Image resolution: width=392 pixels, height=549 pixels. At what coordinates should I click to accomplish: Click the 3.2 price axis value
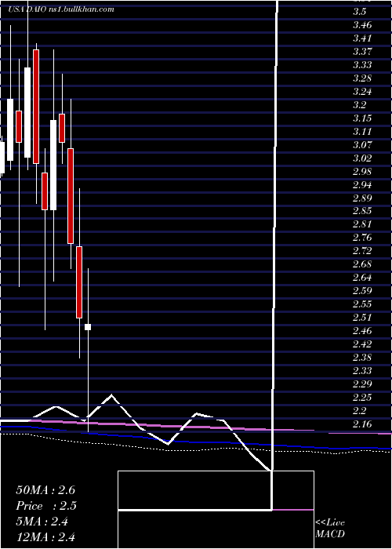pyautogui.click(x=360, y=104)
